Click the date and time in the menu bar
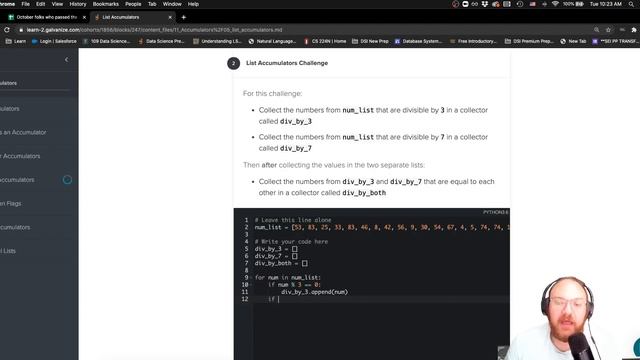Viewport: 640px width, 360px height. click(x=606, y=4)
